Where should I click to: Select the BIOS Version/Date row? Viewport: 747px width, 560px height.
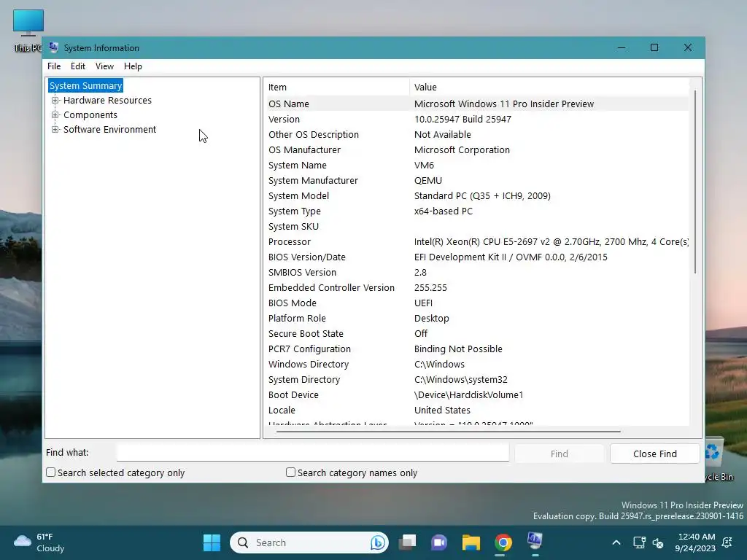[477, 257]
